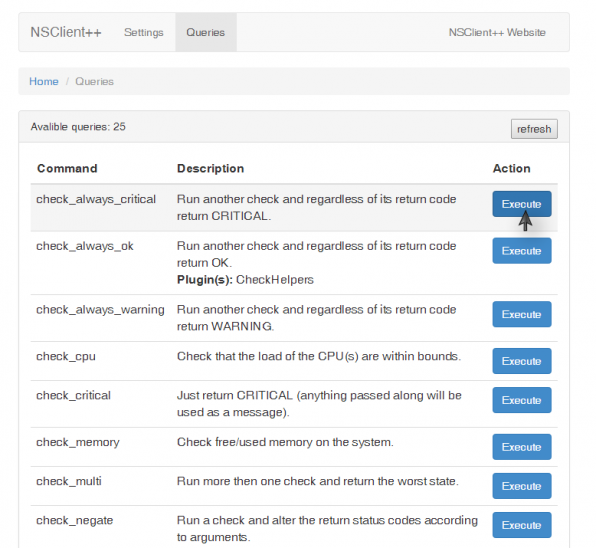Image resolution: width=596 pixels, height=548 pixels.
Task: Execute the check_critical query
Action: point(522,400)
